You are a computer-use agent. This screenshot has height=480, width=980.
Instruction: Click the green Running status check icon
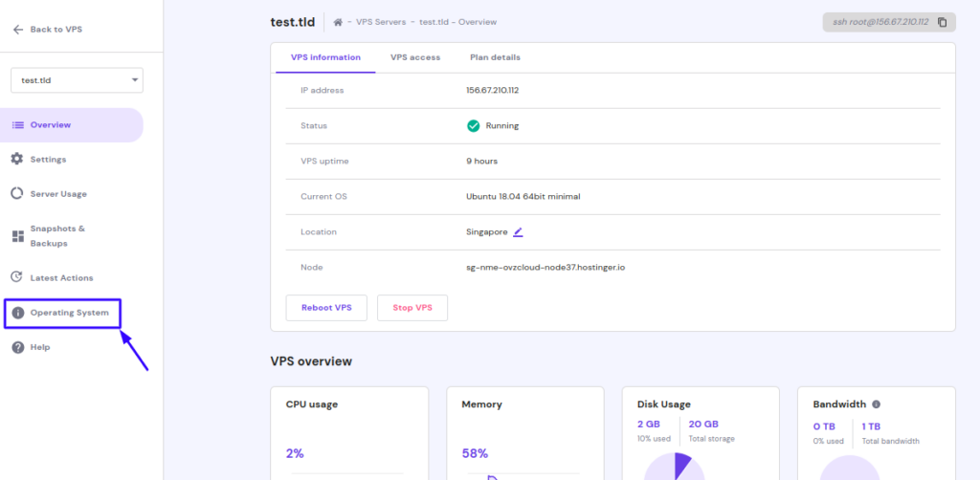pyautogui.click(x=473, y=125)
